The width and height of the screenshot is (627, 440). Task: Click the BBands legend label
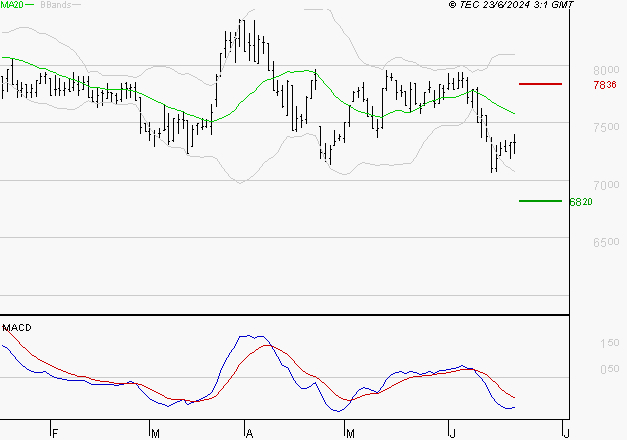point(56,5)
